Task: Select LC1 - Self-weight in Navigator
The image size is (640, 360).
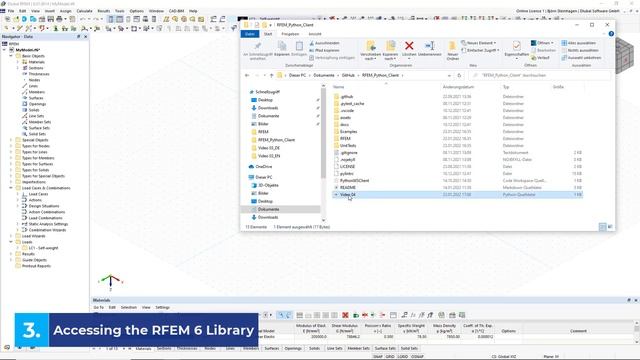Action: coord(43,248)
